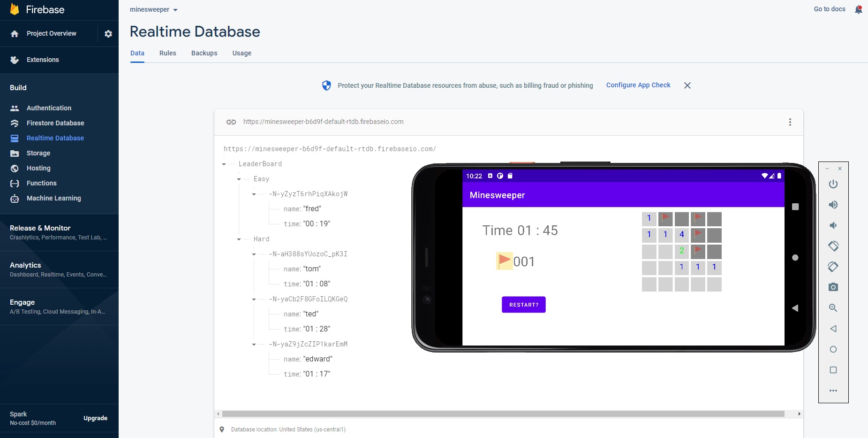This screenshot has width=868, height=438.
Task: Collapse node -N-yaZ9jZcZIP1karEmM
Action: pos(254,345)
